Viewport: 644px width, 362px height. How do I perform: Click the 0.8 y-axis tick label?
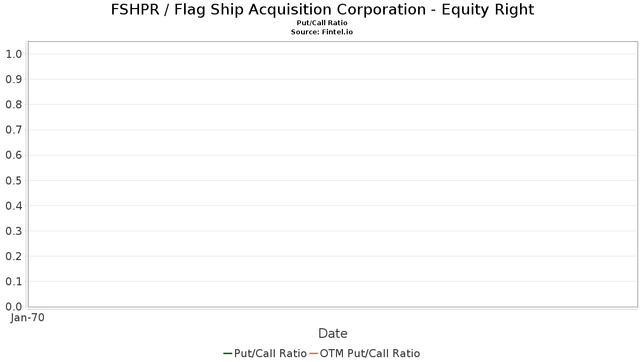coord(13,105)
